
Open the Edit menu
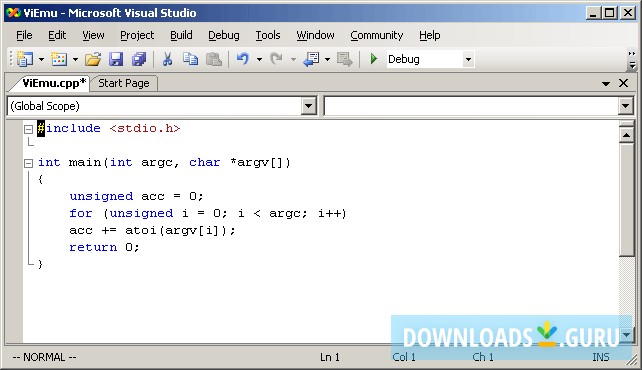pos(57,36)
